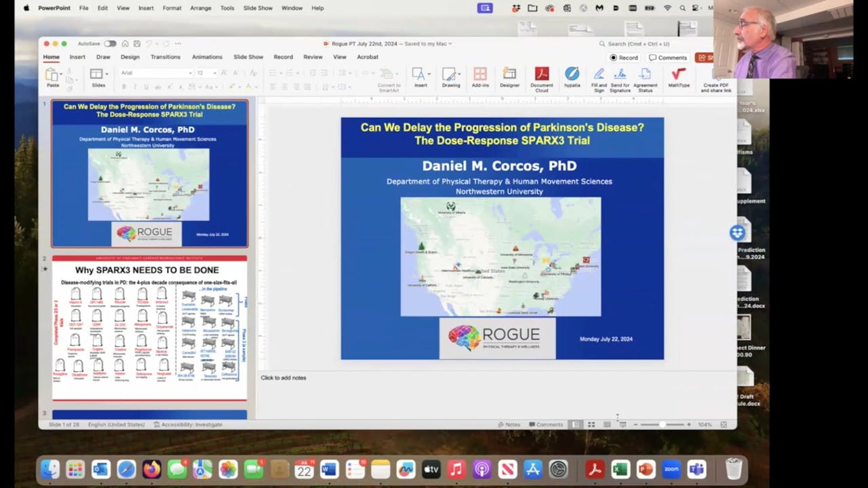Click the AutoSave label
Screen dimensions: 868x488
[x=88, y=43]
